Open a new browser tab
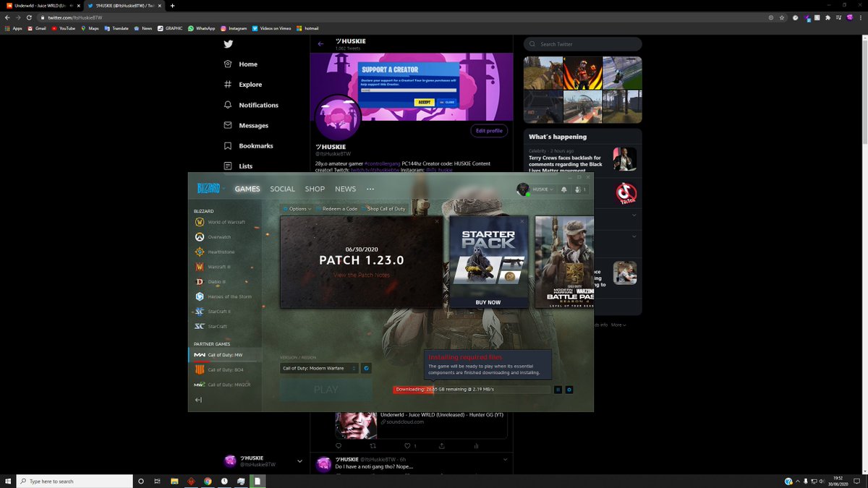 172,6
